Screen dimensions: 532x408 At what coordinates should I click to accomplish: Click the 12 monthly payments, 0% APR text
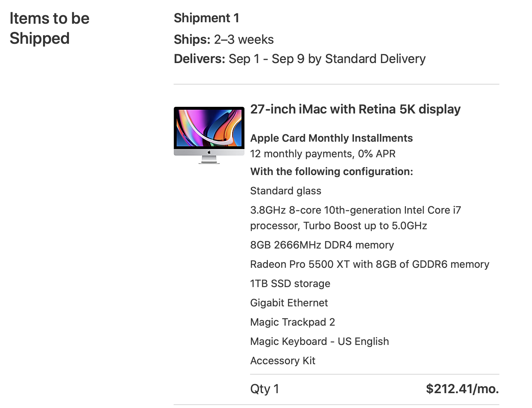coord(323,154)
